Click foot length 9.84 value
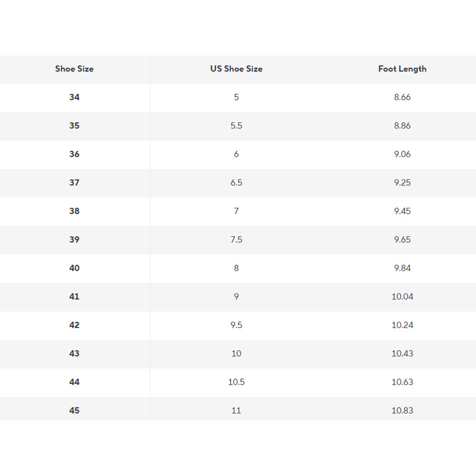 [402, 268]
